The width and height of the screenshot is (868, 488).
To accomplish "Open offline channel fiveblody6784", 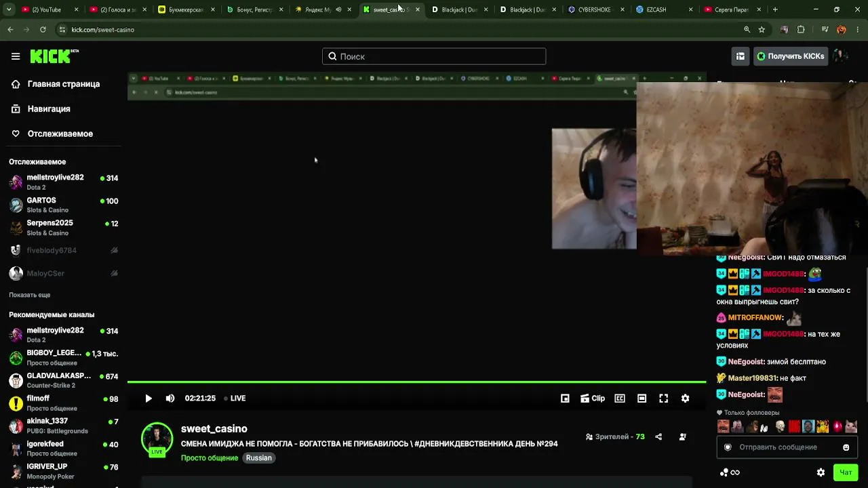I will (63, 250).
